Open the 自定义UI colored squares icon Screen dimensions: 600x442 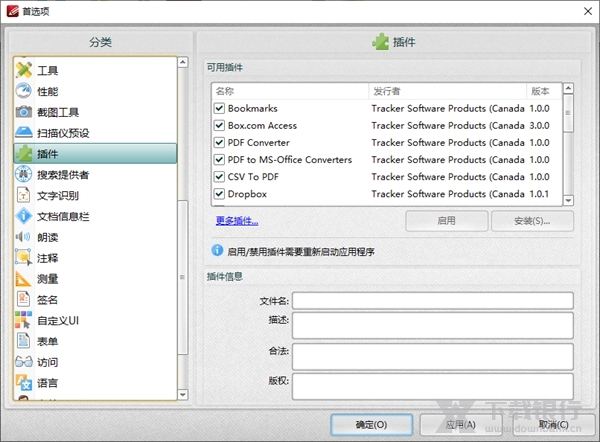(x=24, y=320)
